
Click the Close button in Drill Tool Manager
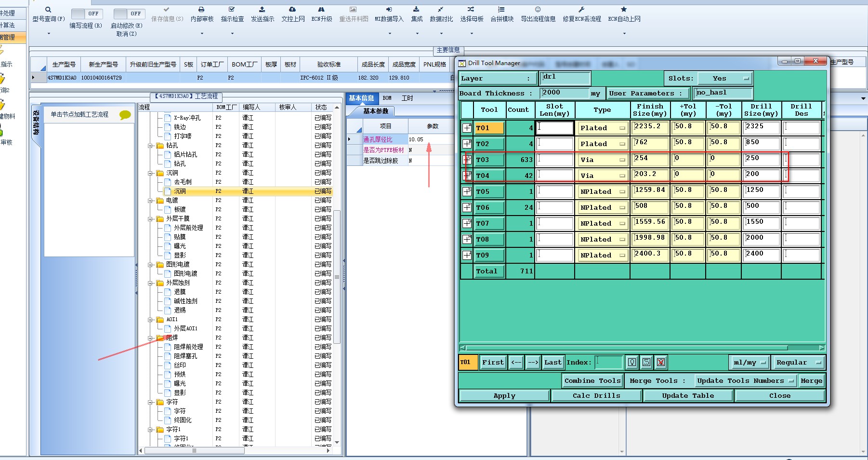[779, 396]
